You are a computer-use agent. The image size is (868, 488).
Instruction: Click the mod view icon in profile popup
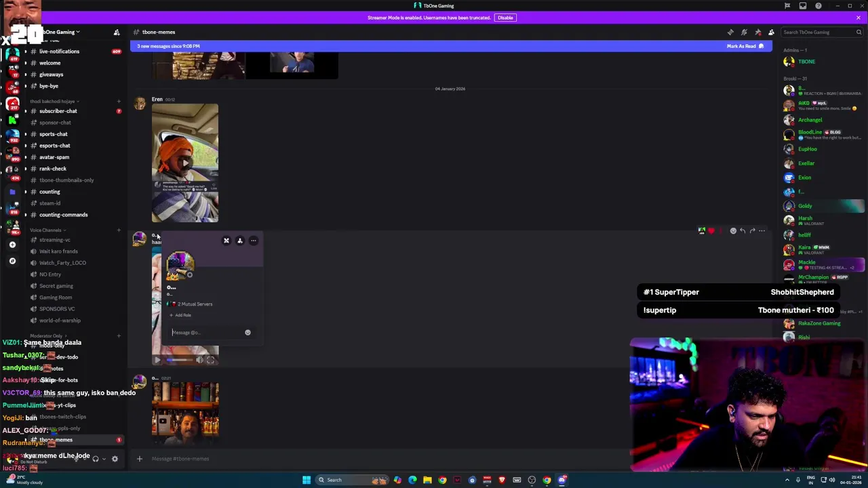[226, 241]
